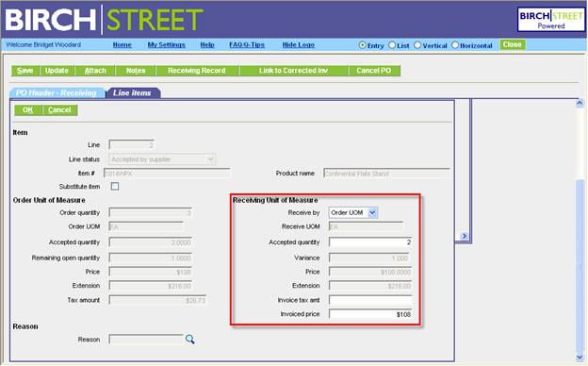Tick the Substitute item checkbox

tap(115, 186)
